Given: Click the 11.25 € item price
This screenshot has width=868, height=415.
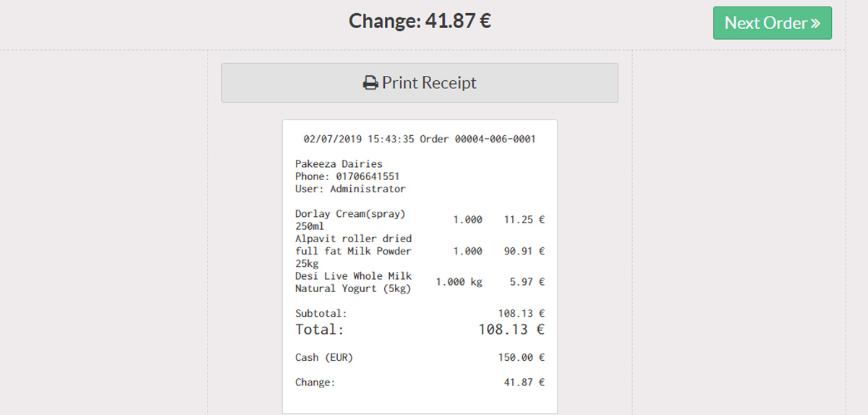Looking at the screenshot, I should click(524, 220).
